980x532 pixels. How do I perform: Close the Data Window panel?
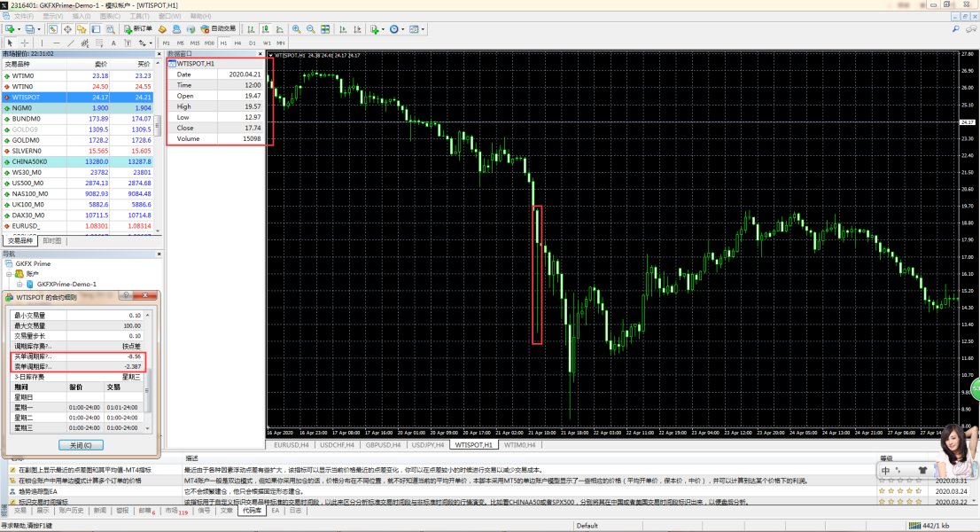click(261, 54)
